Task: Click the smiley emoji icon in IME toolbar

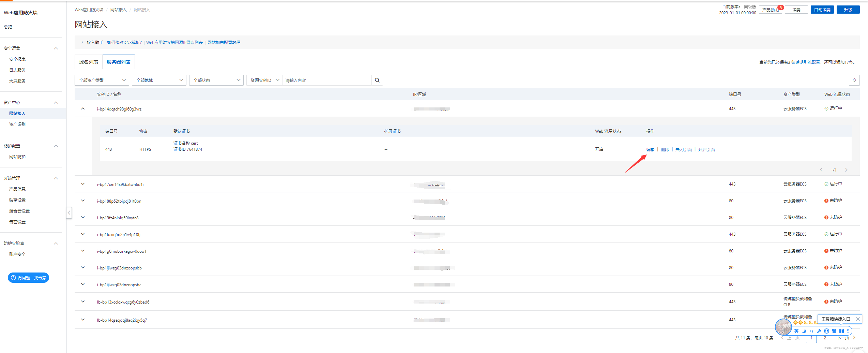Action: pyautogui.click(x=826, y=331)
